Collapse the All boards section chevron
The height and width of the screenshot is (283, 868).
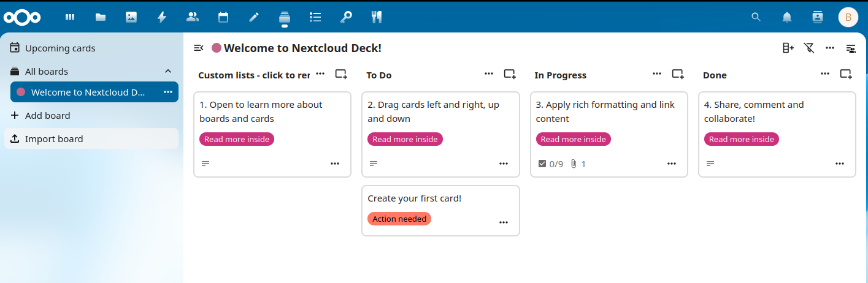(x=168, y=71)
